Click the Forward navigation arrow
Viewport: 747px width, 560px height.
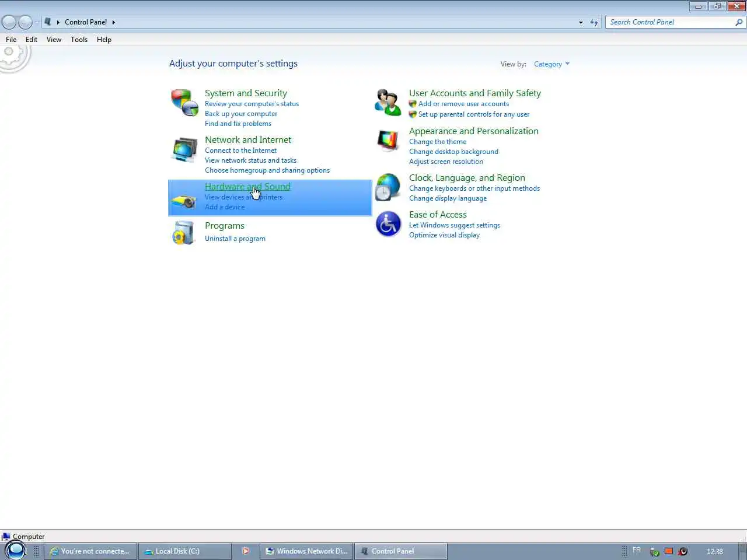[x=25, y=22]
